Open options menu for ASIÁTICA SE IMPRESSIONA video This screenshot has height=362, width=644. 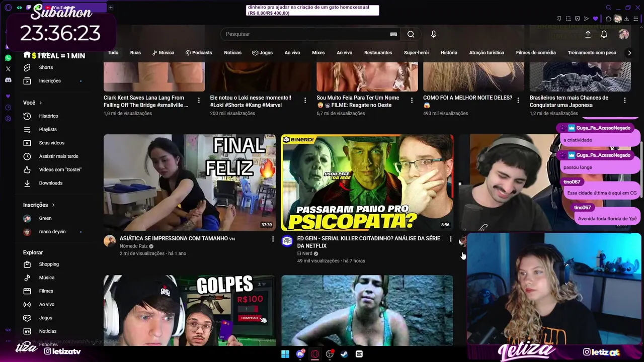tap(273, 239)
